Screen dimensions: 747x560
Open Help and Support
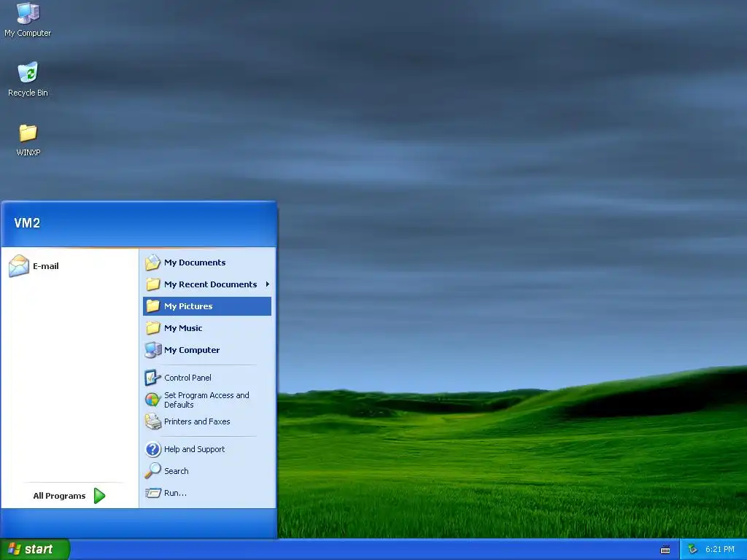[206, 449]
